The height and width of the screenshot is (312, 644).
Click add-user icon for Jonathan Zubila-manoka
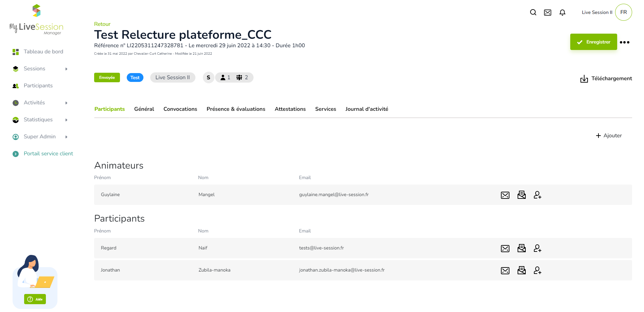click(537, 271)
